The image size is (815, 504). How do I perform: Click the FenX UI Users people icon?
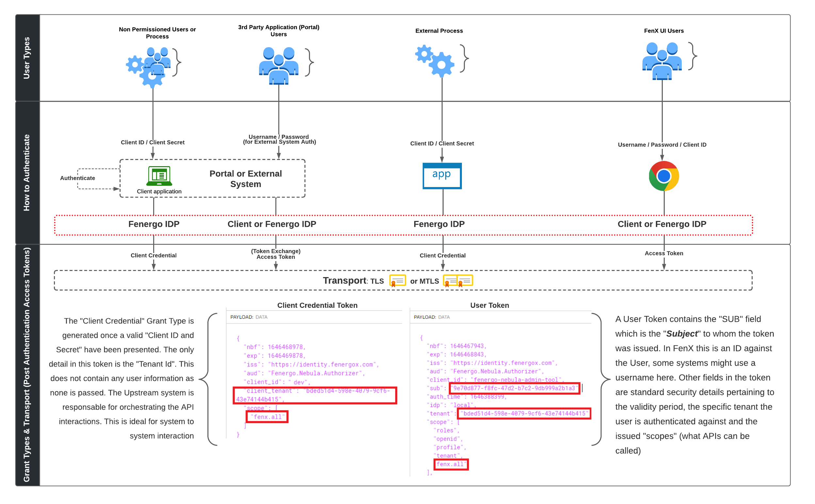coord(661,61)
